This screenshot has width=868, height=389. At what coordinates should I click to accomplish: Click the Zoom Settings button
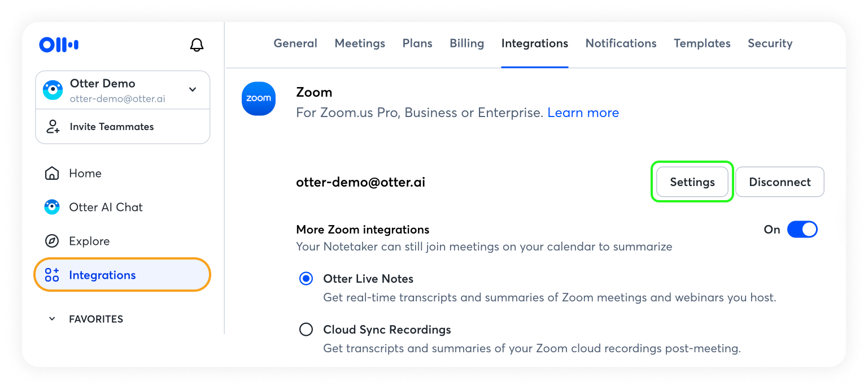[692, 182]
